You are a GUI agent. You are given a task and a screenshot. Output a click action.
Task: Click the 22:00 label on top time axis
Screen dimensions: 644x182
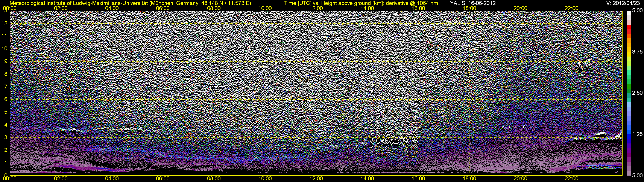[x=571, y=8]
